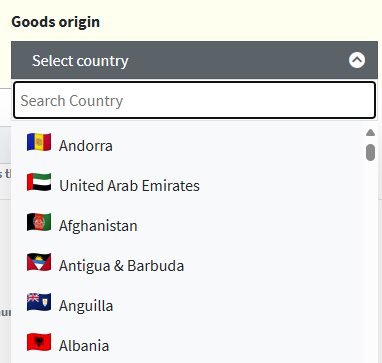This screenshot has width=382, height=363.
Task: Select Antigua & Barbuda entry
Action: (x=187, y=266)
